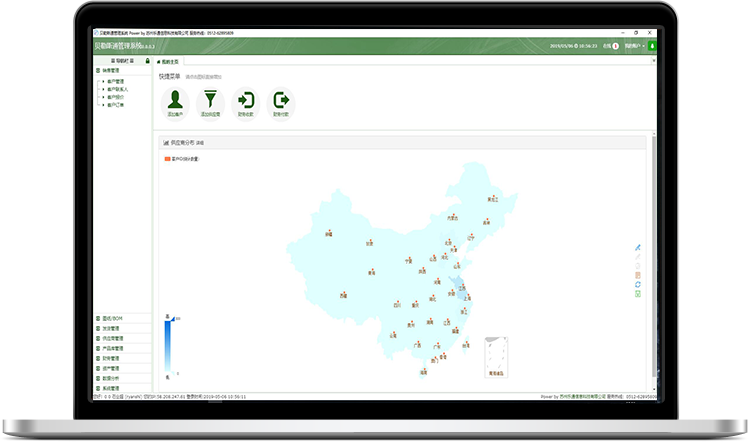Open the My Account dropdown in header
This screenshot has width=749, height=442.
(x=635, y=46)
